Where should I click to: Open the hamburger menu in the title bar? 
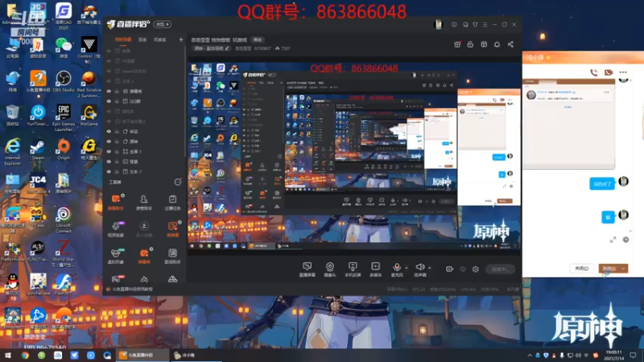pyautogui.click(x=485, y=25)
